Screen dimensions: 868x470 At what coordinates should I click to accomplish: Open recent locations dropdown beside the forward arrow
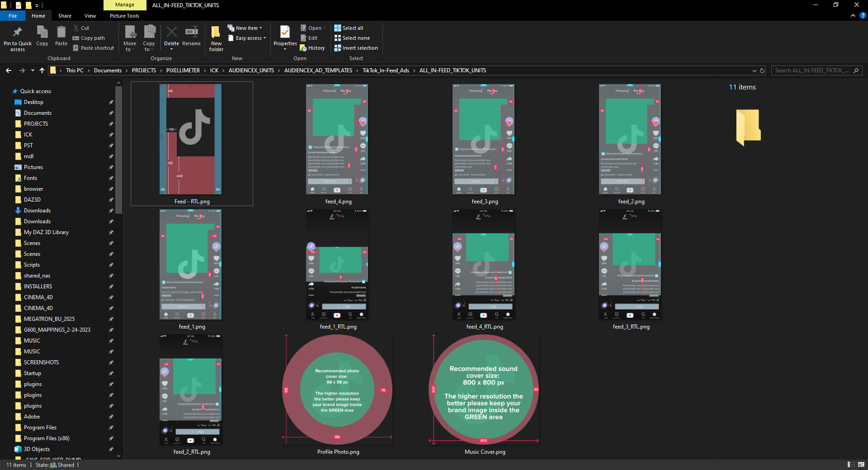coord(33,70)
